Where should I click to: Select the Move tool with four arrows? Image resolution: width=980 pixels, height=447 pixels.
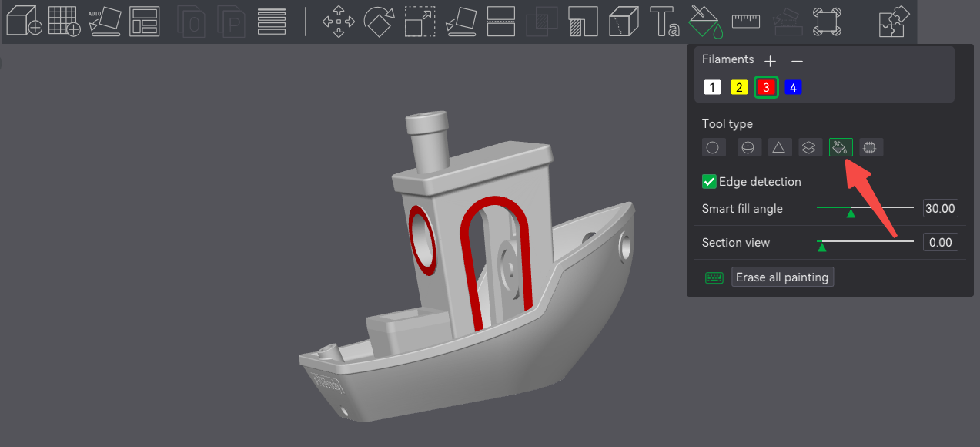coord(338,21)
